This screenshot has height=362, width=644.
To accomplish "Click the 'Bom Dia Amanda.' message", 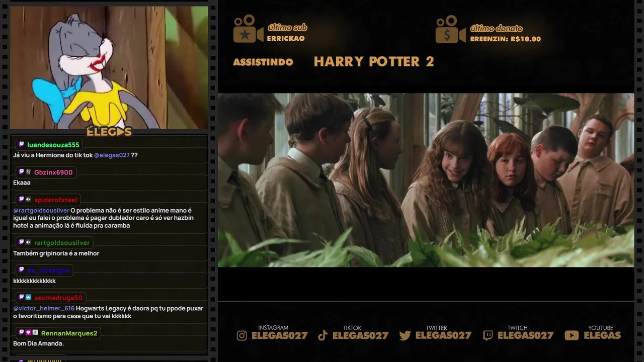I will point(38,344).
